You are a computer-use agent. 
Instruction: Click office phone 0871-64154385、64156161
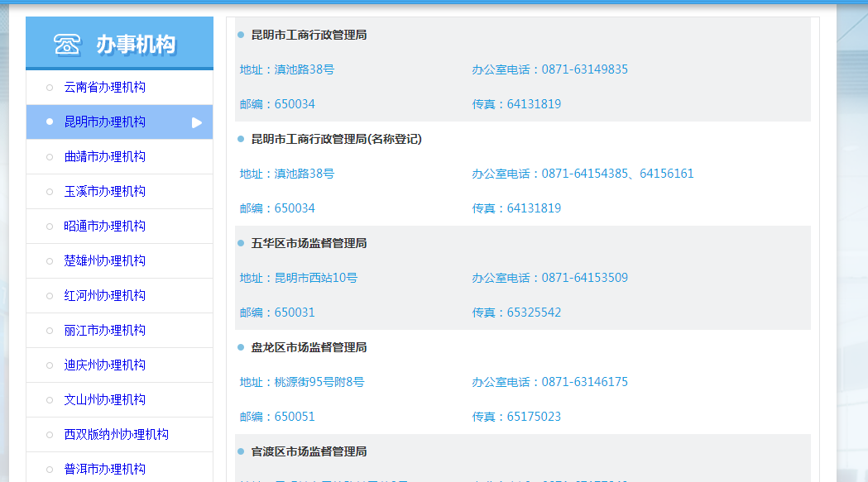617,174
